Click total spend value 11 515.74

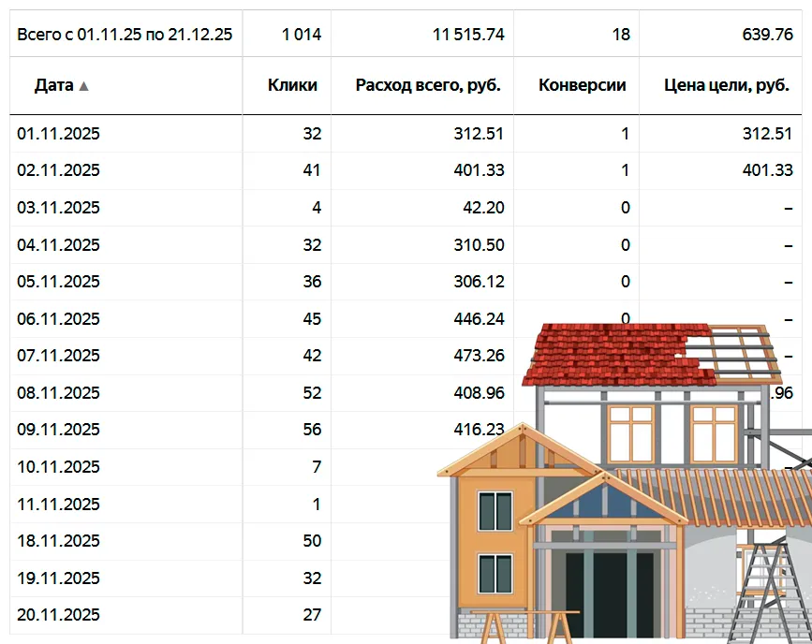468,35
